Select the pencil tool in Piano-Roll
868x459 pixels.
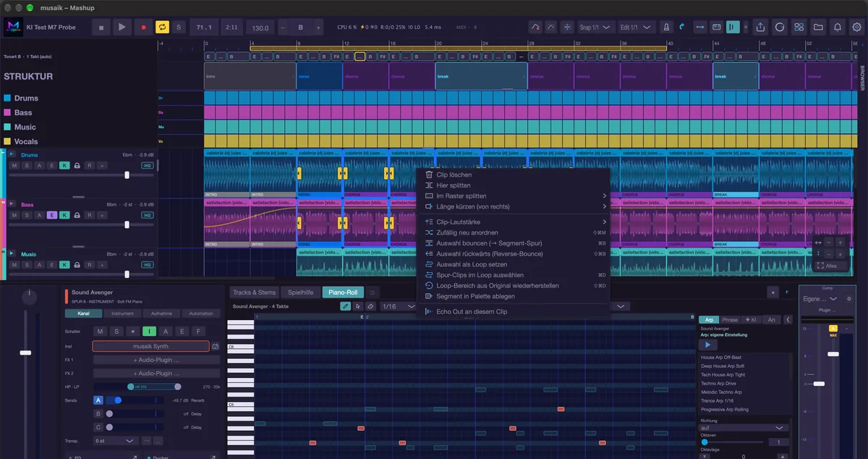346,306
